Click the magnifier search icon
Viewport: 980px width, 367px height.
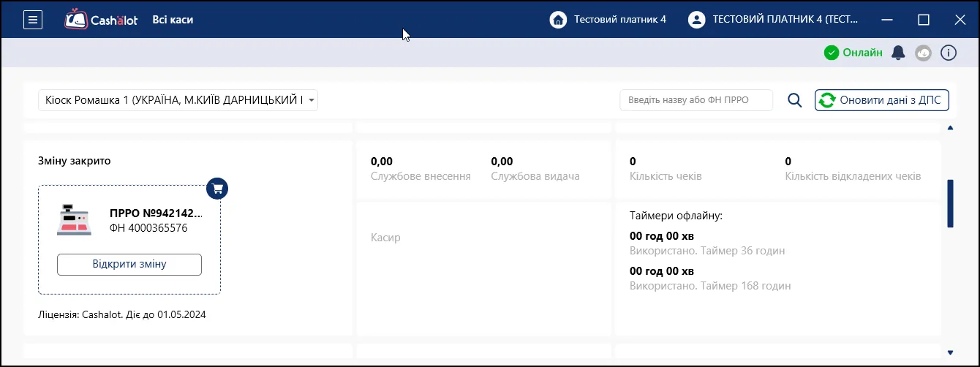pos(795,100)
